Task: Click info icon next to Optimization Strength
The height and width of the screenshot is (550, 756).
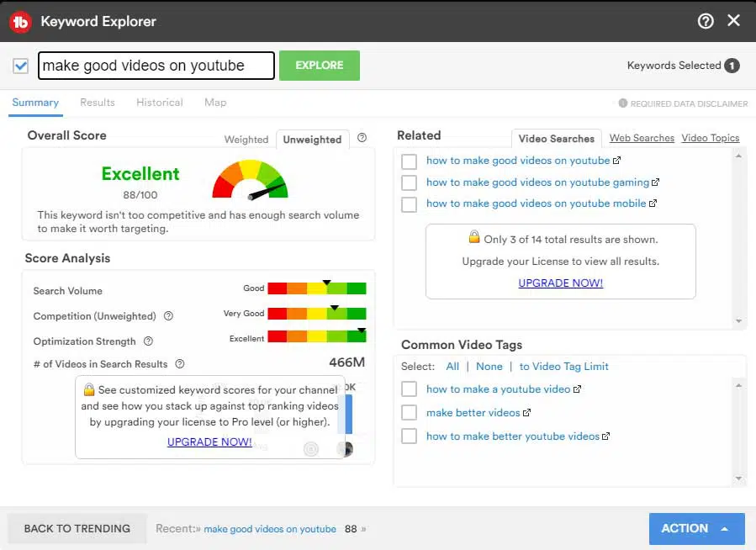Action: [x=148, y=341]
